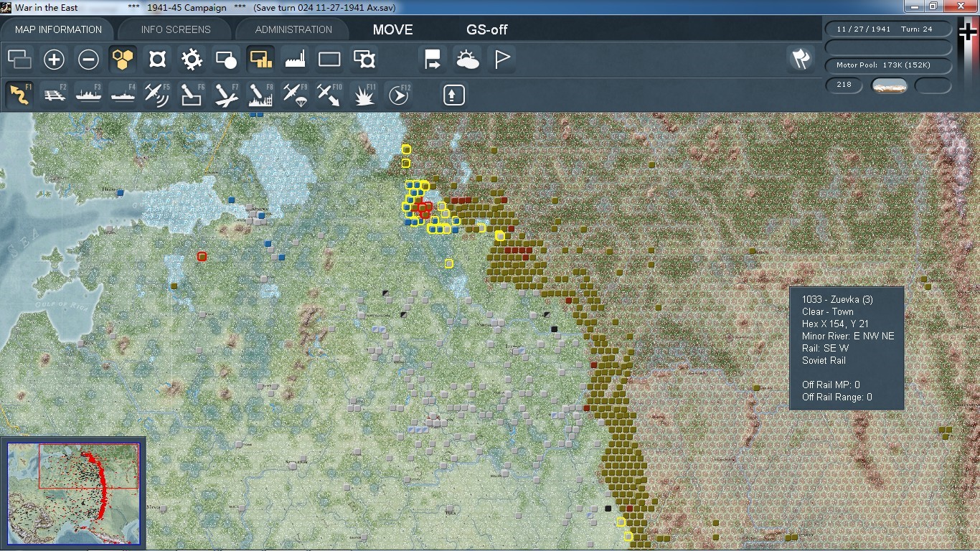Click the empty rectangle icon

point(329,60)
